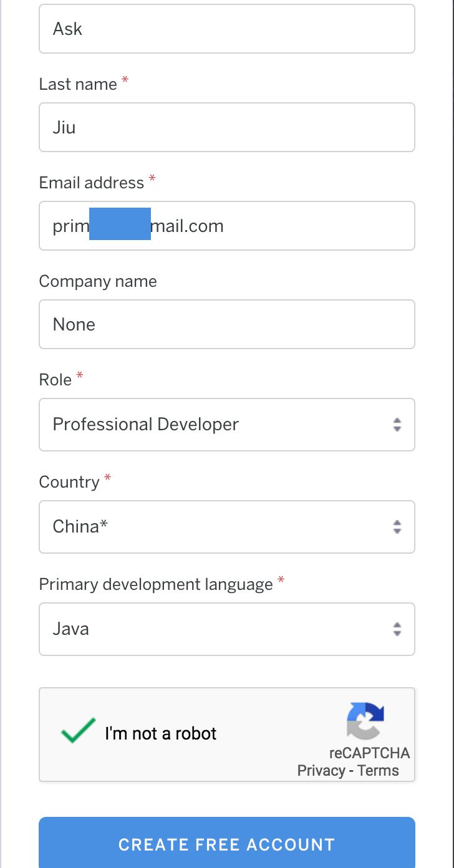This screenshot has height=868, width=454.
Task: Click the Email address label
Action: [92, 183]
